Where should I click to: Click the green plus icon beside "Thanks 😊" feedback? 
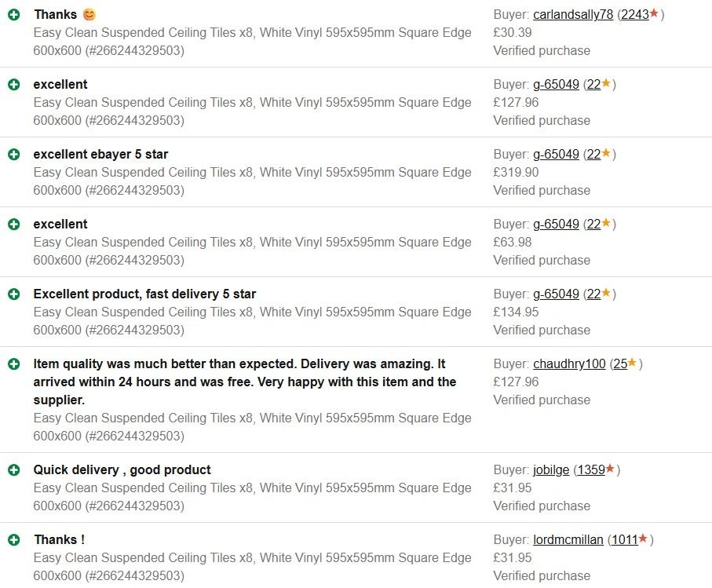click(x=13, y=15)
